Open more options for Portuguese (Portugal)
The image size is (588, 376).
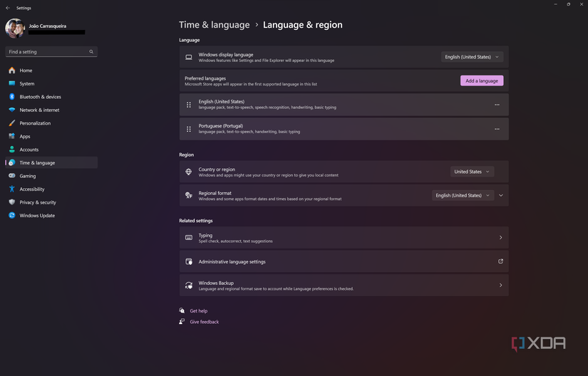point(497,129)
